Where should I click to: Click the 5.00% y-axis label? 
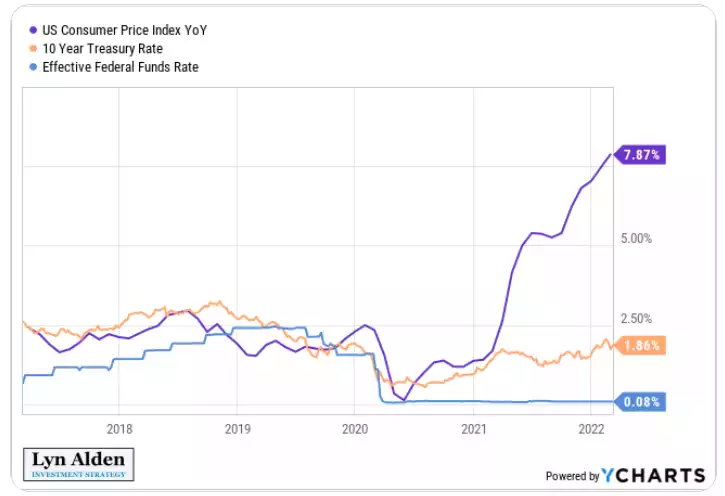click(635, 239)
